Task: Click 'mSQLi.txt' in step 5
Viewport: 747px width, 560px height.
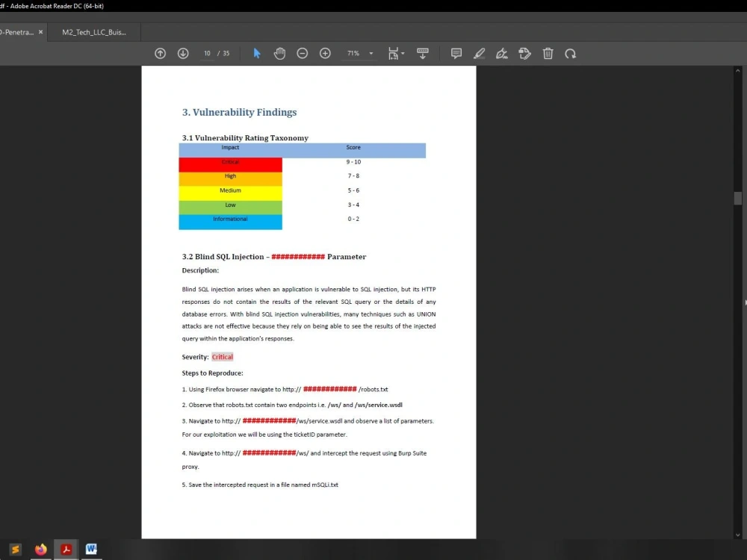Action: (325, 485)
